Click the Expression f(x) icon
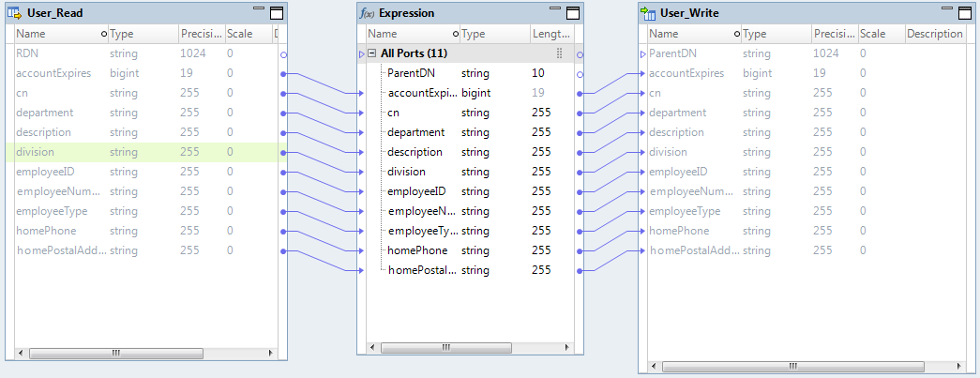The image size is (980, 378). pos(367,14)
